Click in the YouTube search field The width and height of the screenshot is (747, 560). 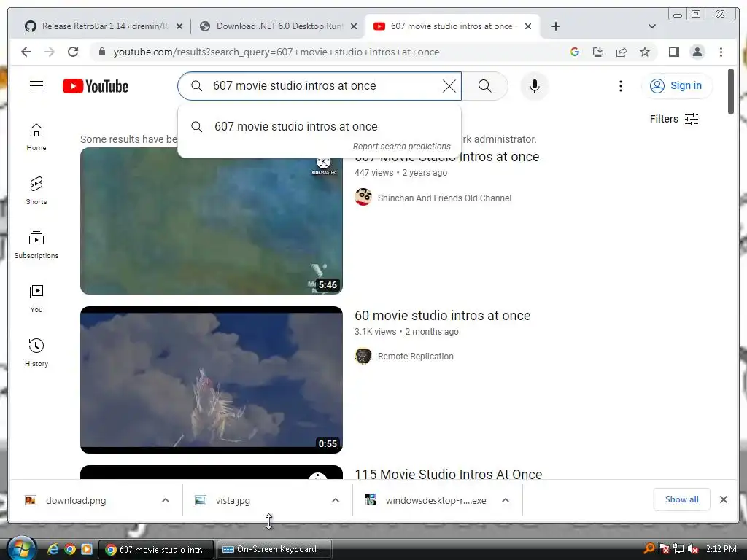coord(320,86)
